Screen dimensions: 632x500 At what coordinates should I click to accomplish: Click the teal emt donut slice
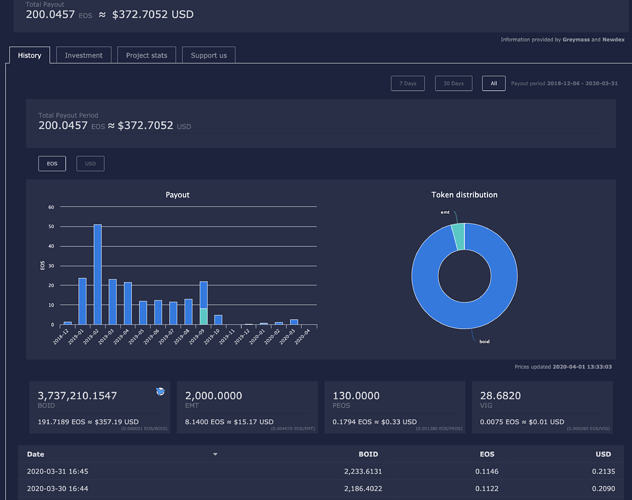pyautogui.click(x=459, y=237)
